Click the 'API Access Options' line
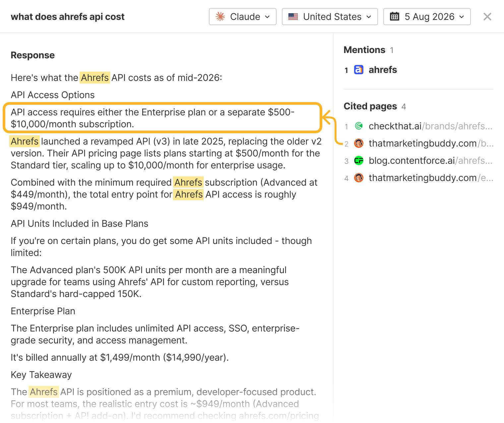Image resolution: width=504 pixels, height=423 pixels. 53,95
